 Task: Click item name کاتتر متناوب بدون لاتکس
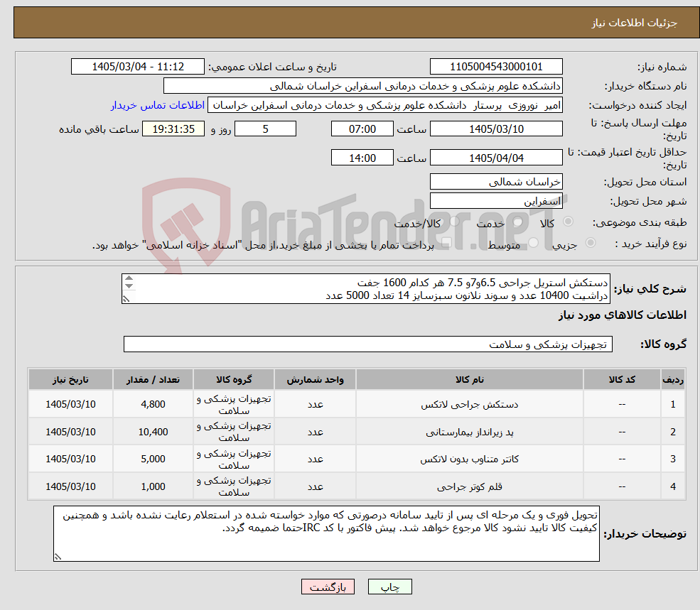click(x=470, y=459)
